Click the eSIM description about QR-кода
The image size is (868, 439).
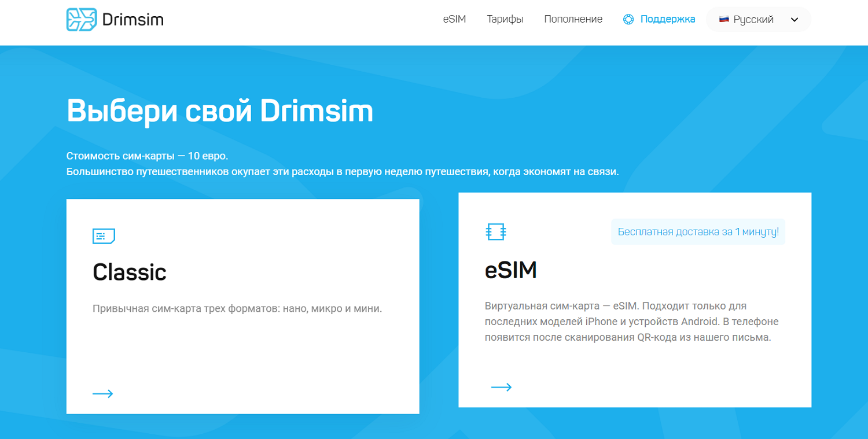click(x=632, y=322)
